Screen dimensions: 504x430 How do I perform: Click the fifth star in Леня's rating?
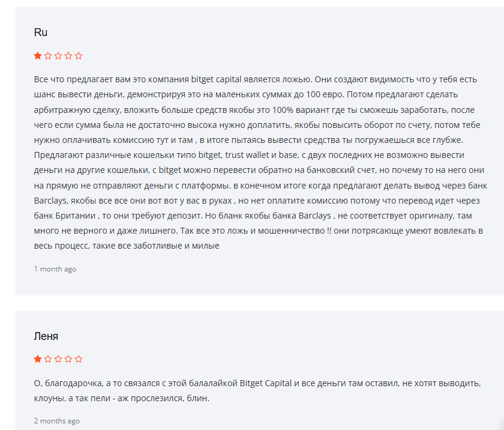tap(79, 359)
